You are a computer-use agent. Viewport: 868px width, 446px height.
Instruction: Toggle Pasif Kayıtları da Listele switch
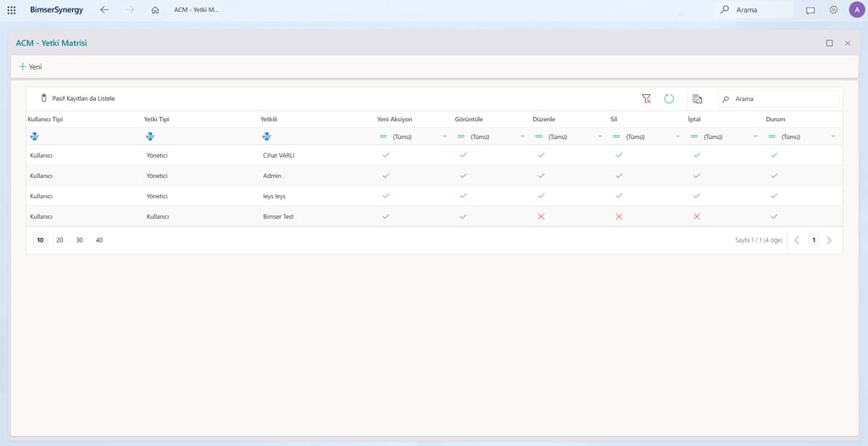44,98
